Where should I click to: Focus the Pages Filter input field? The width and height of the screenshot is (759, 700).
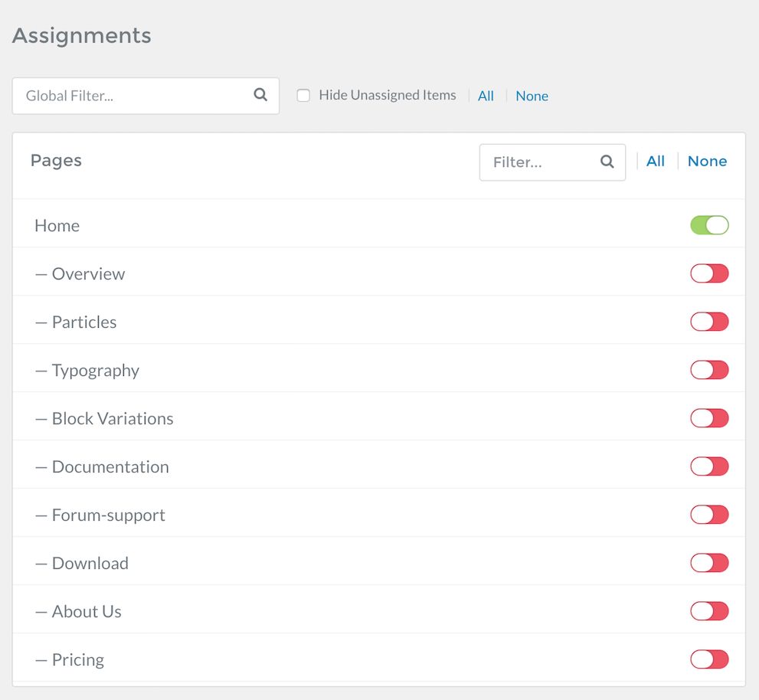click(552, 162)
